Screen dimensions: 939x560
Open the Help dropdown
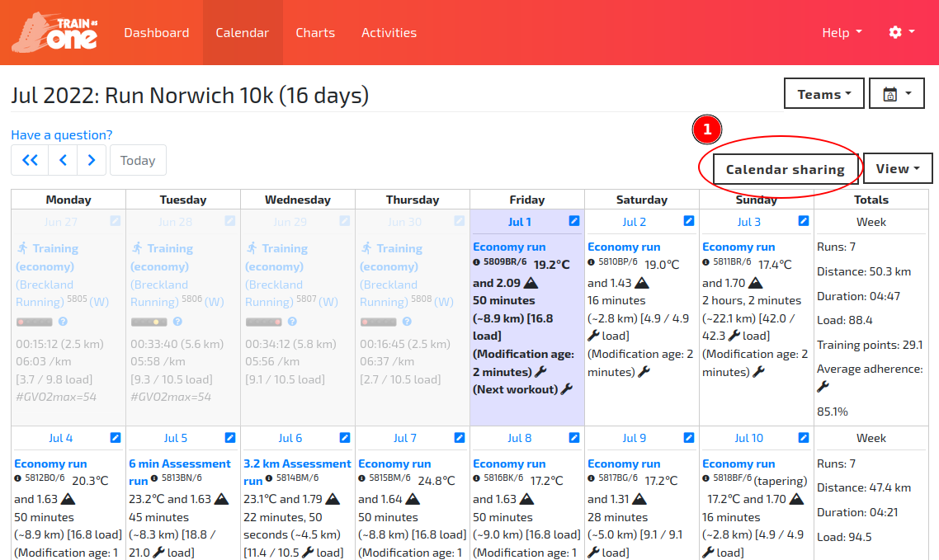point(841,32)
